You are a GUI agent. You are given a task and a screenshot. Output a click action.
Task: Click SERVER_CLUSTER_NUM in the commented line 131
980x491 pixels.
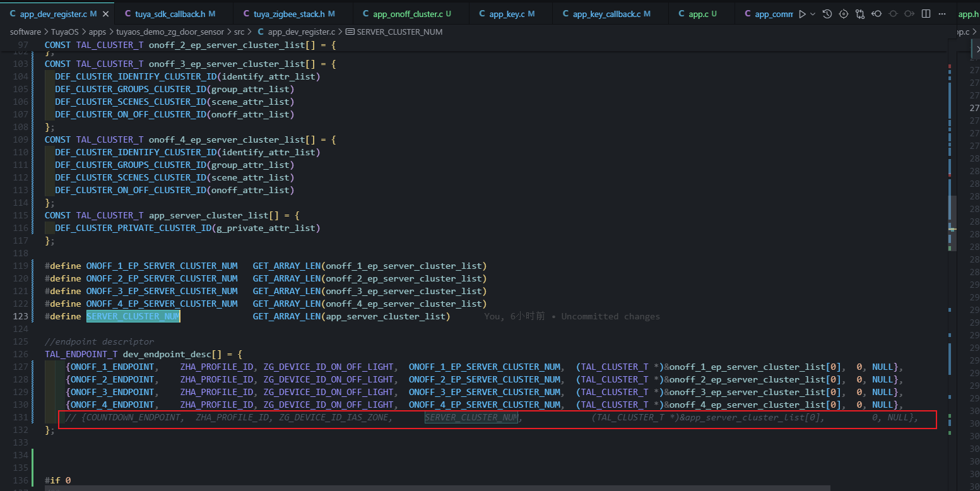pyautogui.click(x=471, y=417)
